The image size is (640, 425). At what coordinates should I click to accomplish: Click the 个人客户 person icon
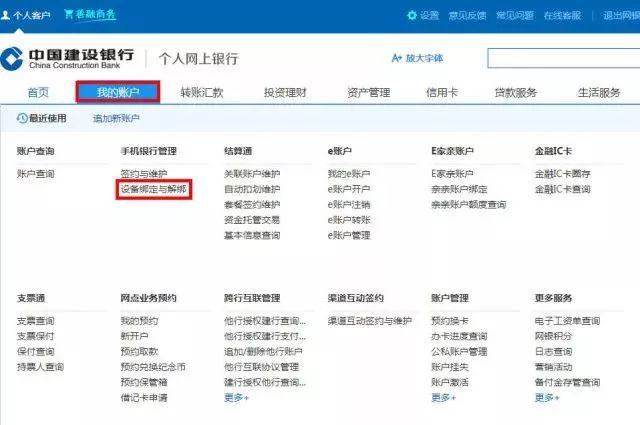click(9, 15)
